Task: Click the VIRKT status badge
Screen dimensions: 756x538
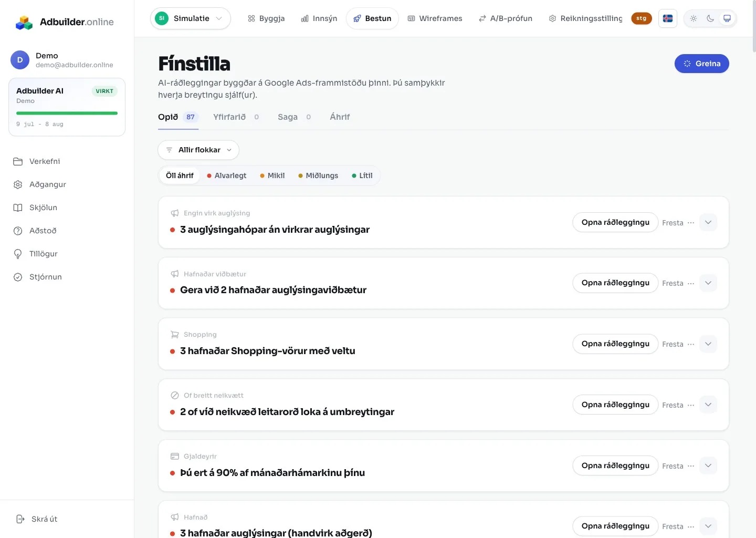Action: pyautogui.click(x=104, y=91)
